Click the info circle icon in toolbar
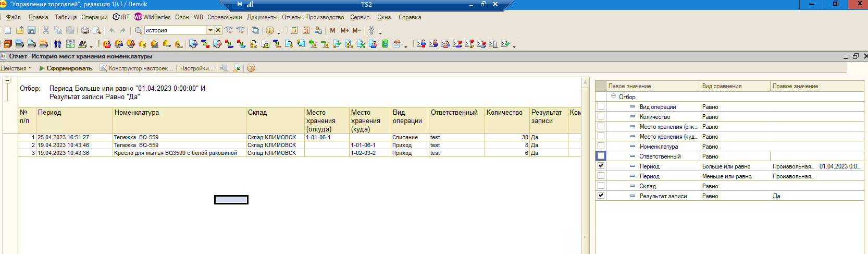868x254 pixels. tap(269, 30)
